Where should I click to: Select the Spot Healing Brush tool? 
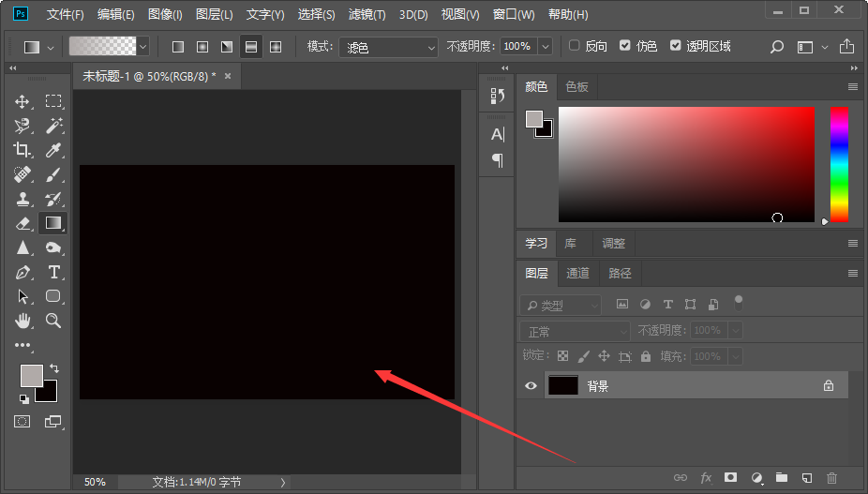22,174
